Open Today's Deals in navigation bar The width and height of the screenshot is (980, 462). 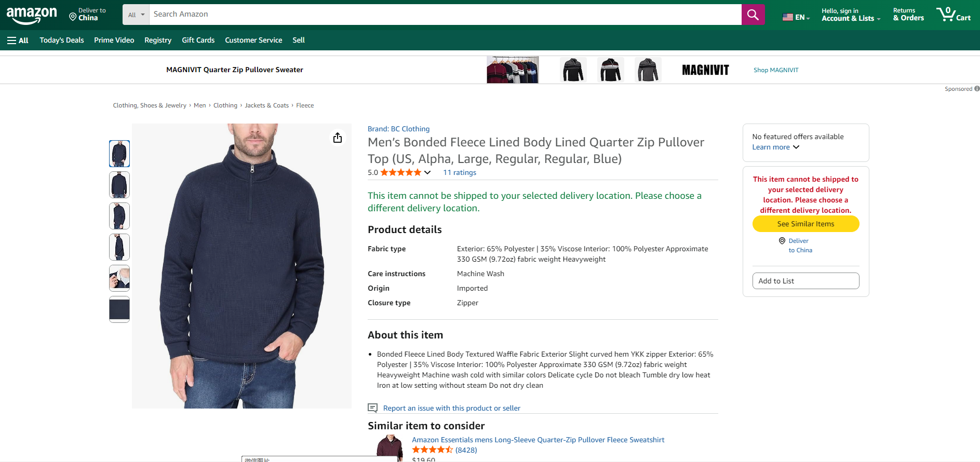tap(62, 40)
